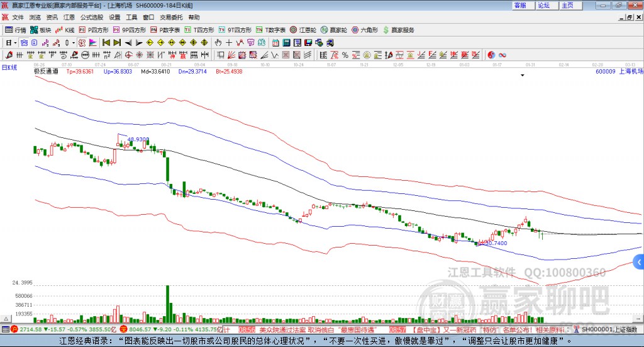Open the blue side panel arrow tab
This screenshot has width=644, height=347.
(x=639, y=263)
